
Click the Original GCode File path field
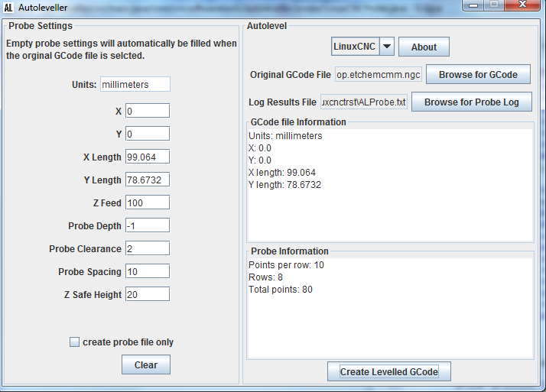(379, 74)
